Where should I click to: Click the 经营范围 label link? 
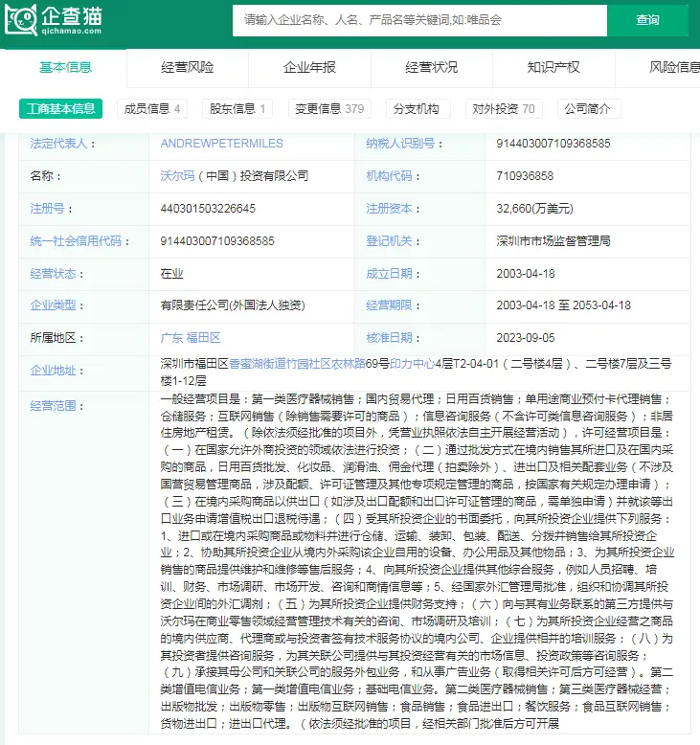click(x=54, y=406)
